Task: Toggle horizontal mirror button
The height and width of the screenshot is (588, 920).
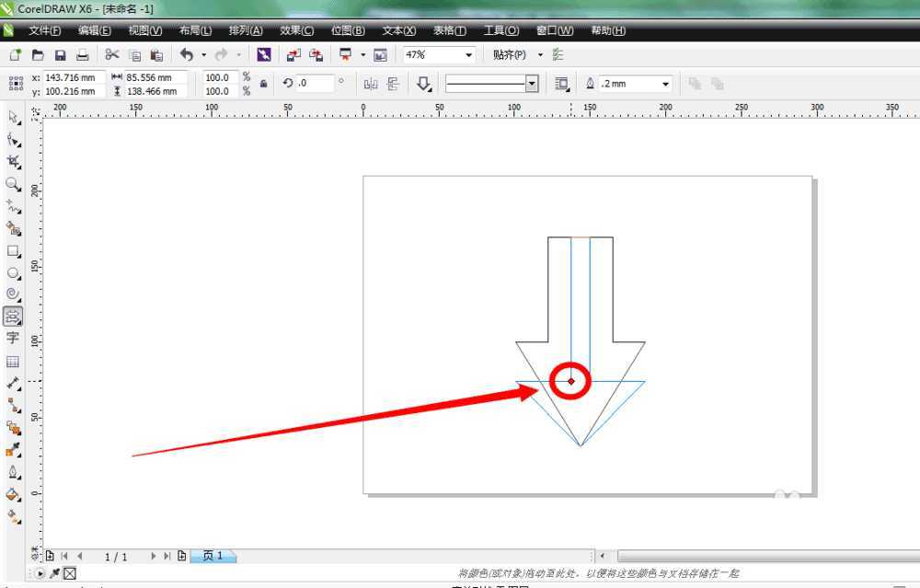Action: point(371,84)
